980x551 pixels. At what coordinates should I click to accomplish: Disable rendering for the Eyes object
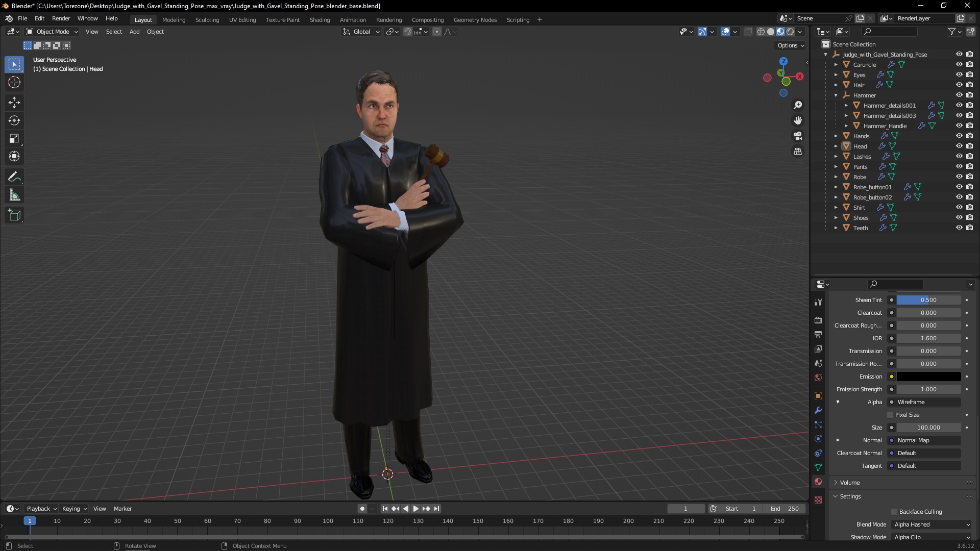pyautogui.click(x=969, y=74)
